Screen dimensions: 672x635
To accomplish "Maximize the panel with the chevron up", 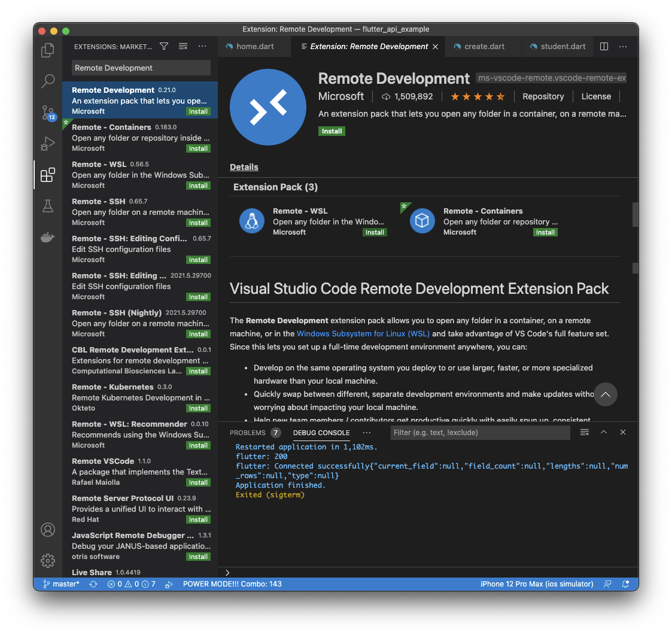I will pos(604,432).
